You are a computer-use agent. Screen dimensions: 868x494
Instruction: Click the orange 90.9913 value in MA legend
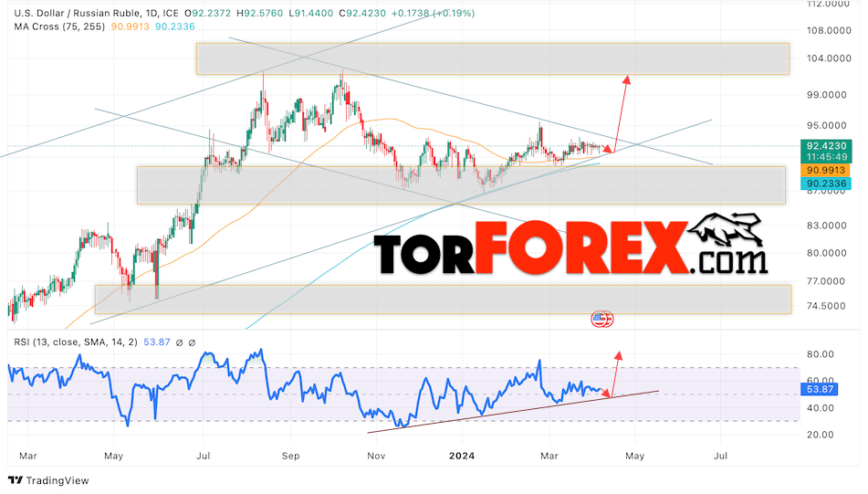(131, 26)
